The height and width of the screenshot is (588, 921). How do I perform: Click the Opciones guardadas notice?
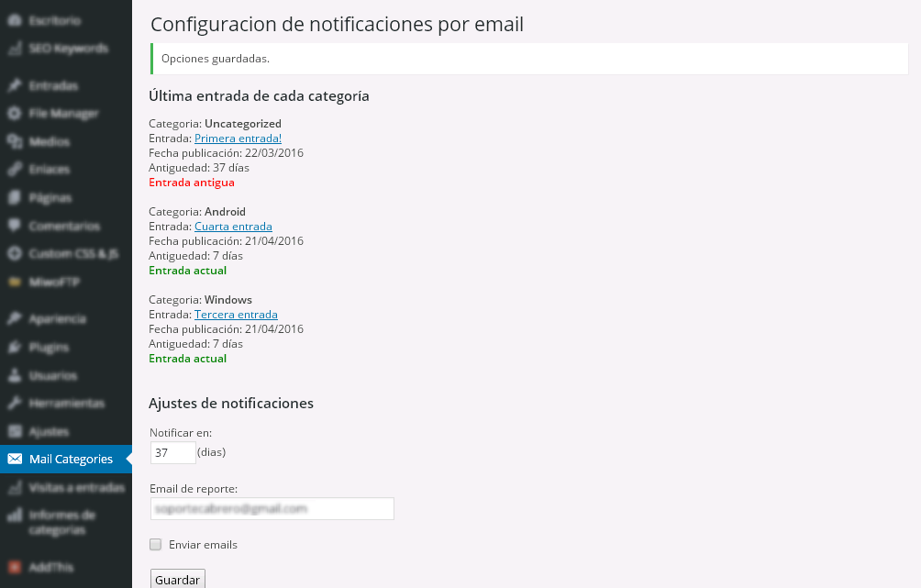click(x=529, y=59)
